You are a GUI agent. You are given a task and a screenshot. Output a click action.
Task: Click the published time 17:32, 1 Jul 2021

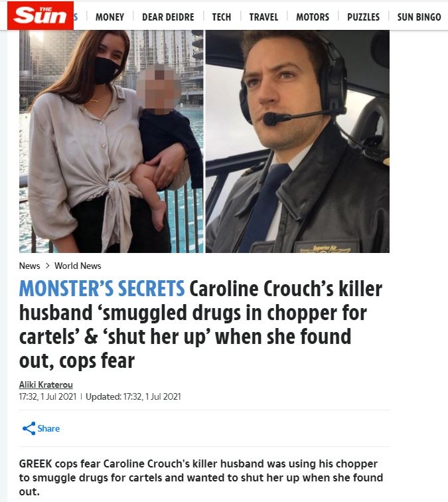click(48, 396)
